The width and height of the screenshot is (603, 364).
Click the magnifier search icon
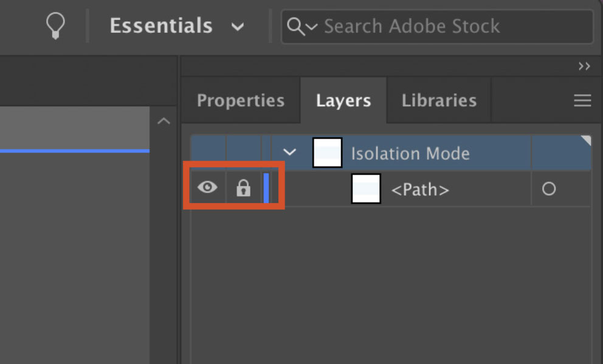click(295, 27)
